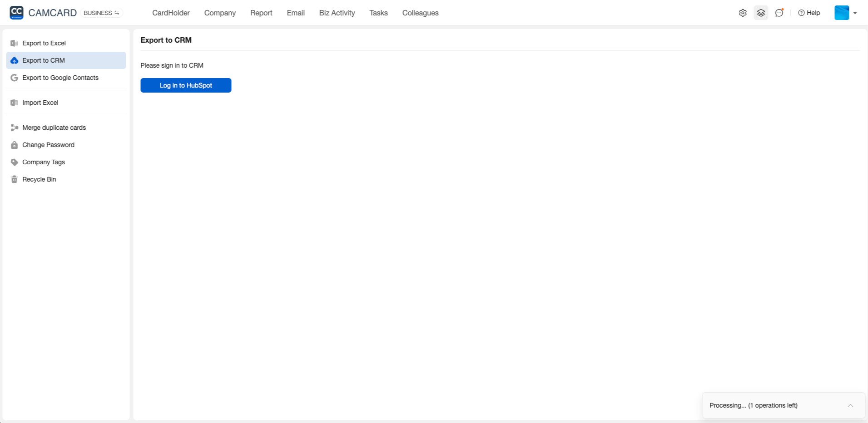Open Merge duplicate cards label
The width and height of the screenshot is (868, 423).
pos(54,128)
